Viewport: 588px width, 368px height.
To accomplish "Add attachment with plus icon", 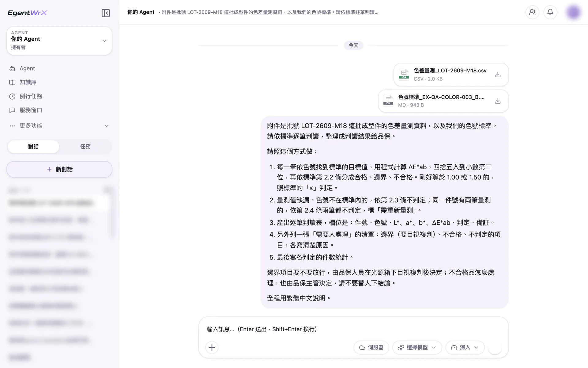I will (212, 347).
